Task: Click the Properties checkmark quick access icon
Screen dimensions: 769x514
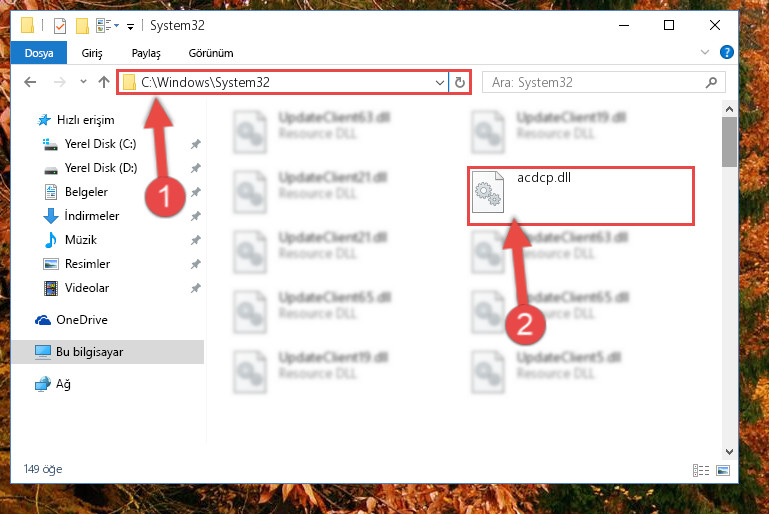Action: tap(60, 26)
